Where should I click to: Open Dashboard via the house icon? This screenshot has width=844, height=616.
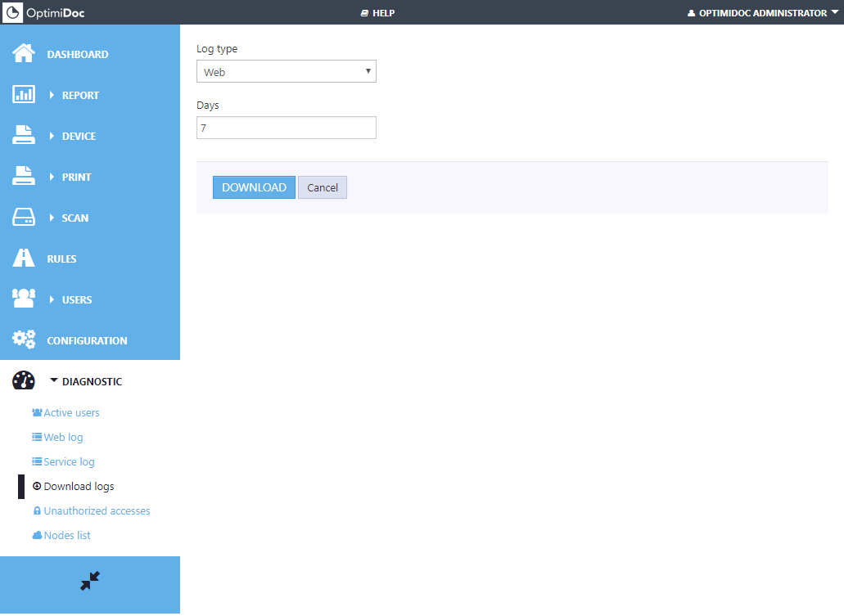pyautogui.click(x=24, y=54)
